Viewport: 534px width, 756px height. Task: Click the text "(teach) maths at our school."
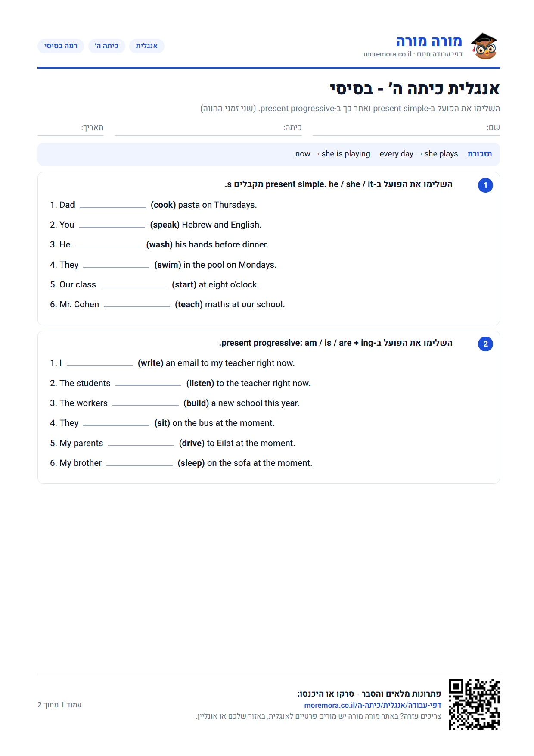(x=230, y=305)
